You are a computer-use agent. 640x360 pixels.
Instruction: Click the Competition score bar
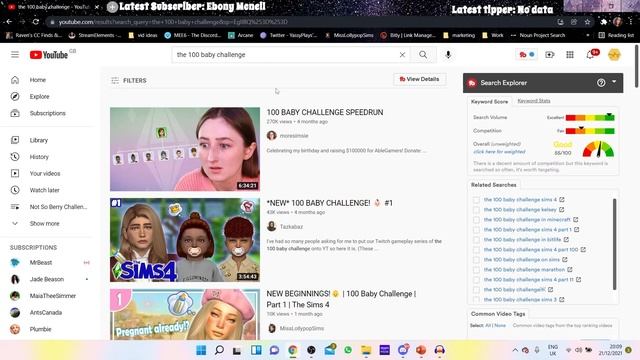(x=590, y=131)
